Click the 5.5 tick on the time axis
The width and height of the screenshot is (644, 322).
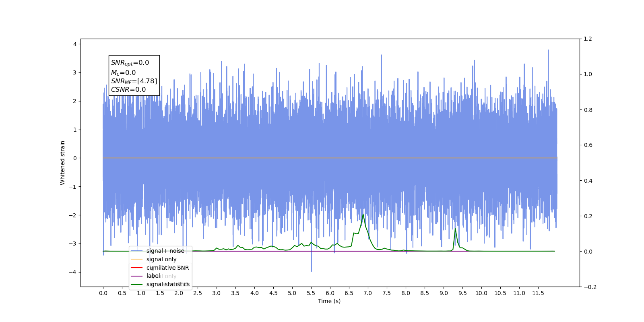tap(311, 293)
